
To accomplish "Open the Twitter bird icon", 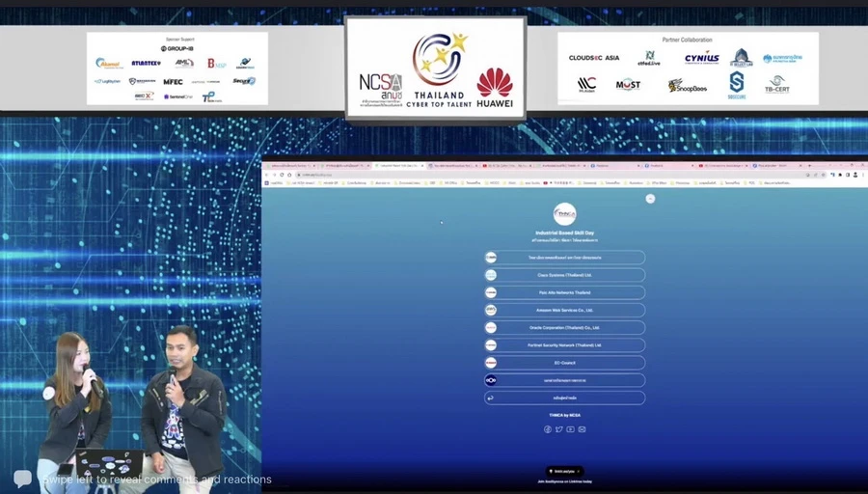I will tap(559, 429).
